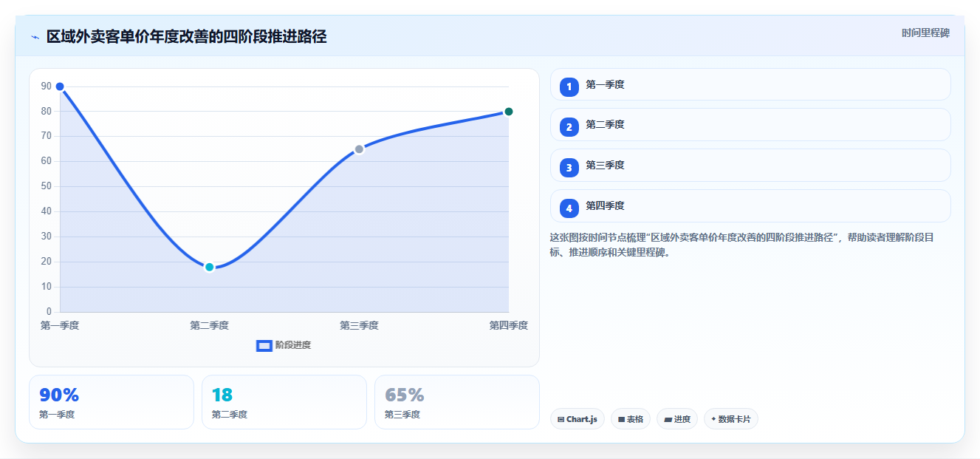Click the gray 第三季度 data point
The image size is (980, 459).
pyautogui.click(x=359, y=149)
